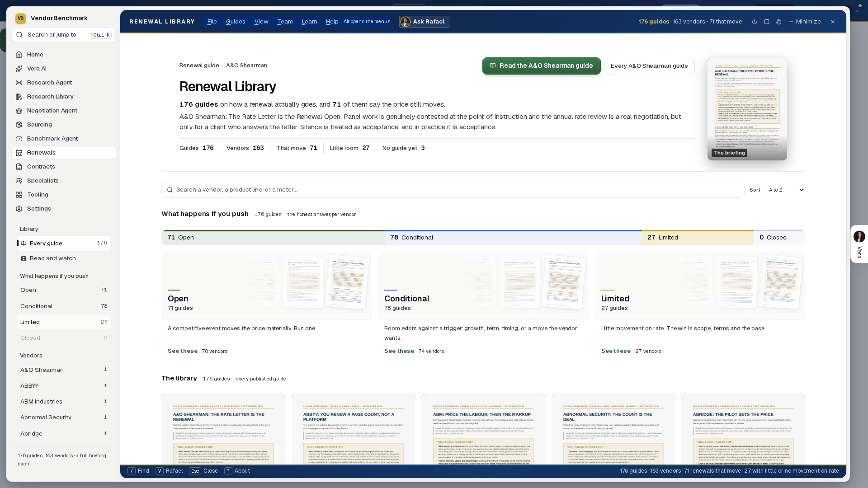Open Read and watch in Library
The image size is (868, 488).
tap(64, 258)
